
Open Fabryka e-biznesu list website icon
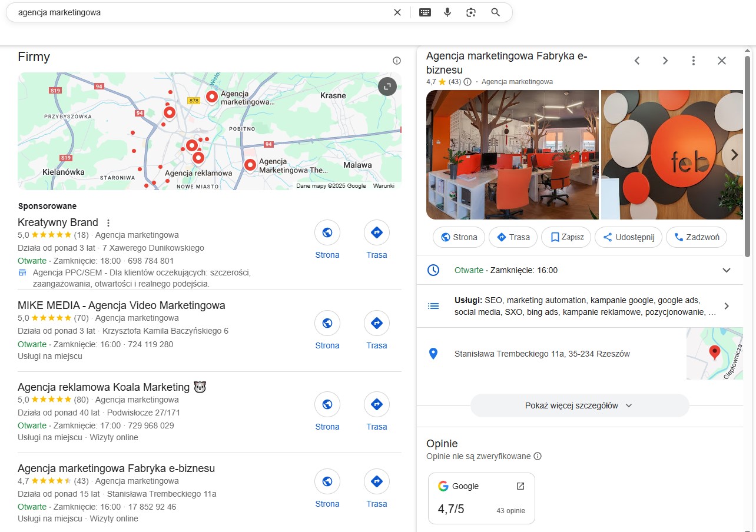(327, 481)
